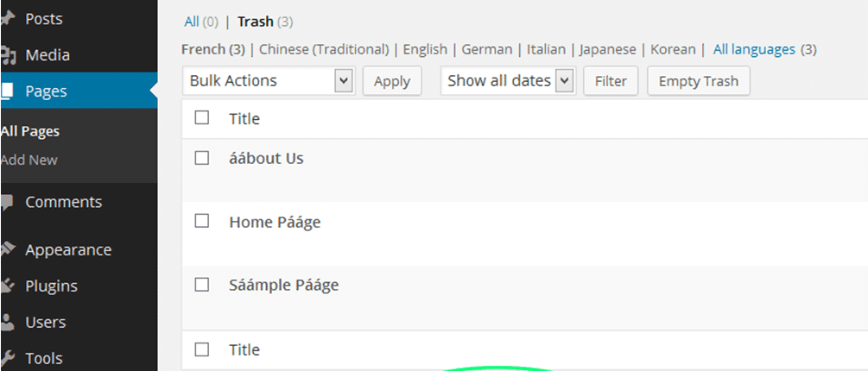Viewport: 868px width, 371px height.
Task: Click the All languages filter link
Action: pos(754,49)
